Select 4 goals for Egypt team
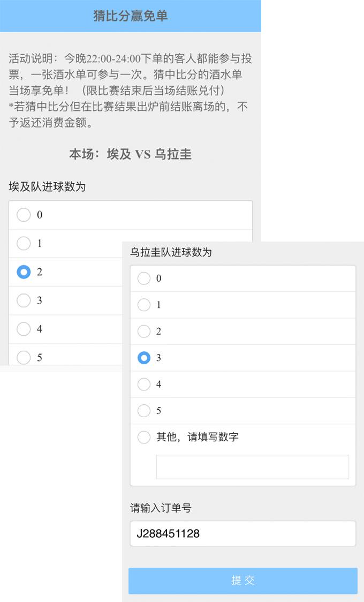The height and width of the screenshot is (602, 364). (24, 329)
